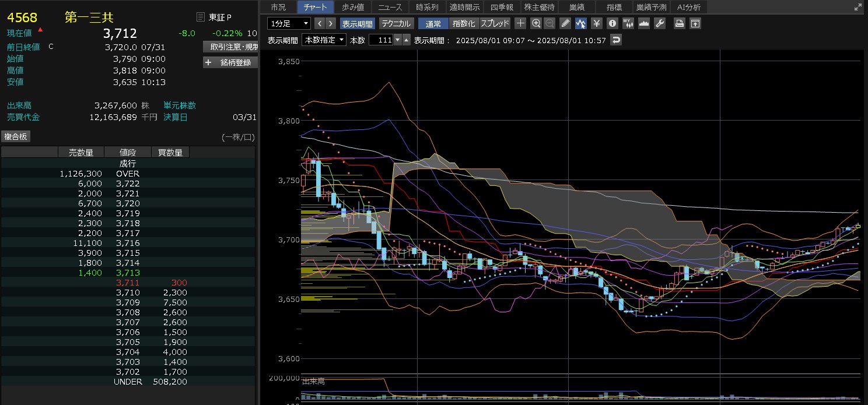Switch to the 市況 tab
868x405 pixels.
[x=278, y=7]
